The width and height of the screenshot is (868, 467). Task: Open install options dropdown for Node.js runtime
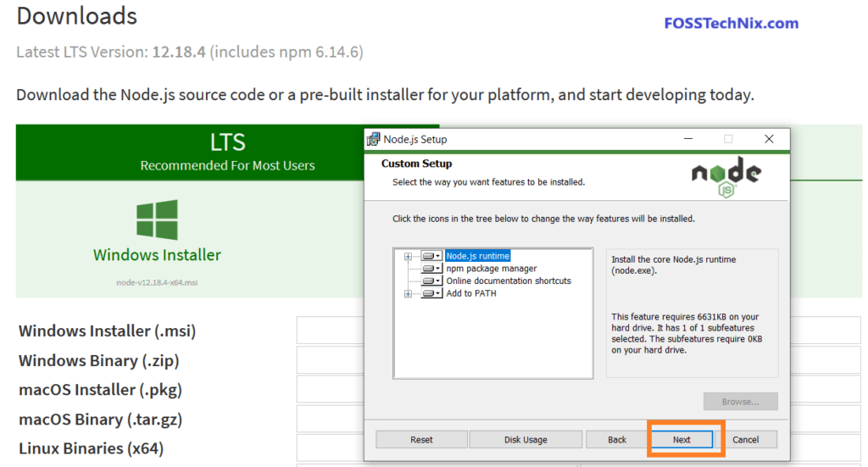(431, 256)
